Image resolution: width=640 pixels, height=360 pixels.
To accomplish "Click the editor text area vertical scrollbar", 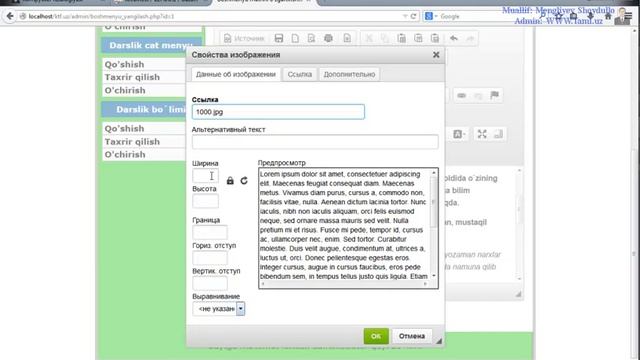I will point(519,224).
